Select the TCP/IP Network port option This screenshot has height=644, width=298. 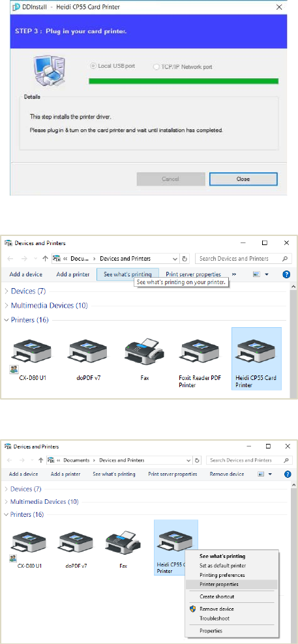pos(156,66)
